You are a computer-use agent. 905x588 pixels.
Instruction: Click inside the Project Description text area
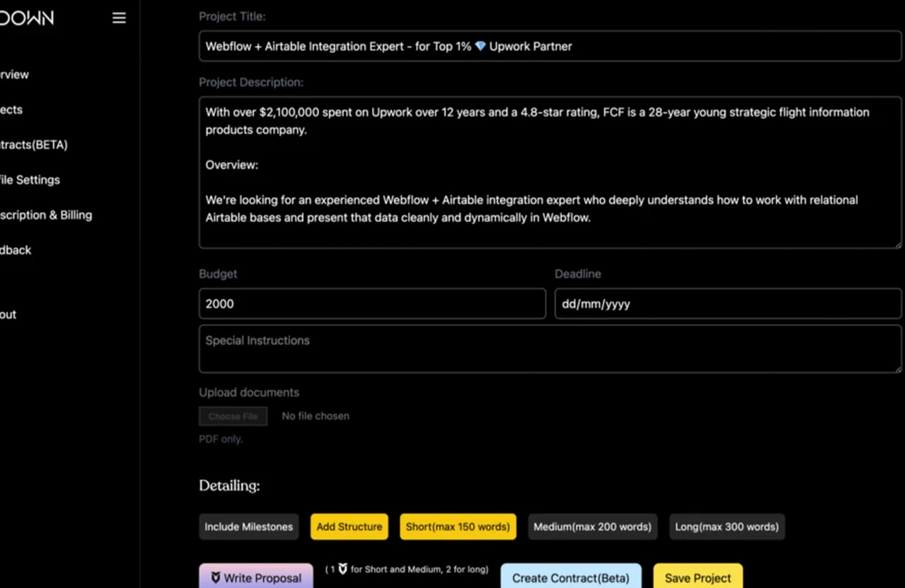tap(551, 172)
